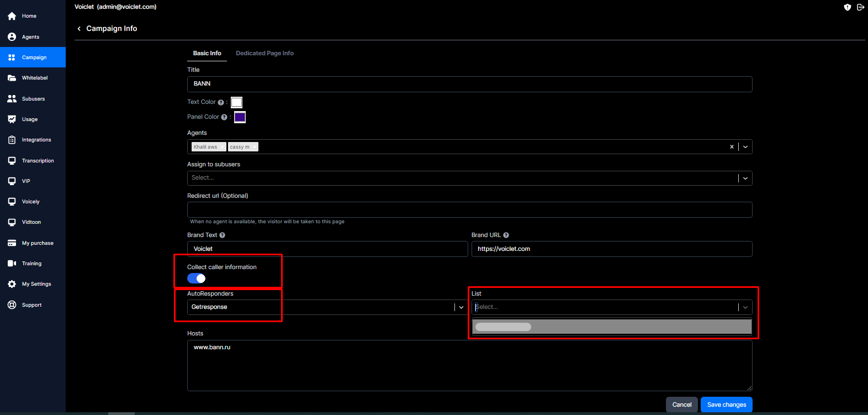
Task: Switch to Basic Info tab
Action: point(207,53)
